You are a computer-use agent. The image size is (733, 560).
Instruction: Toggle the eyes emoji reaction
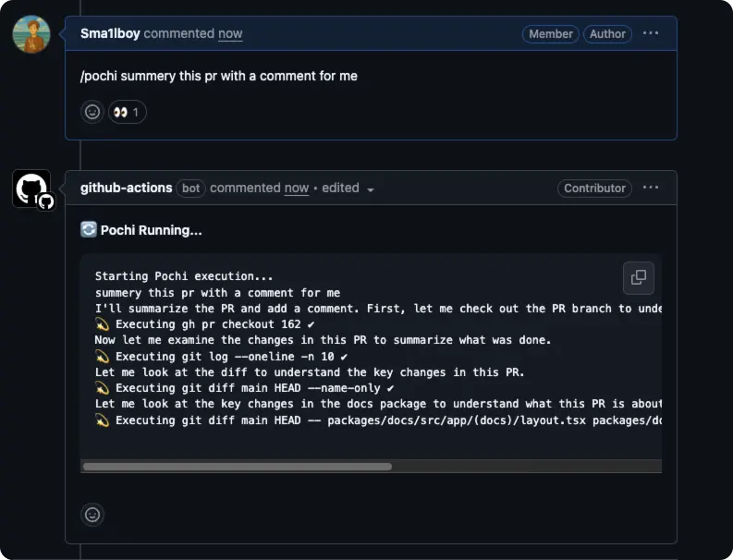[128, 112]
